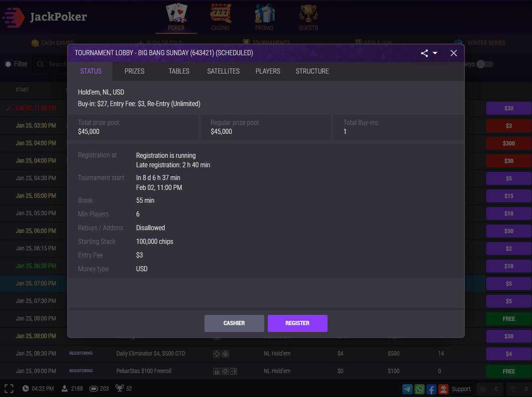Close the tournament lobby dialog

[454, 53]
